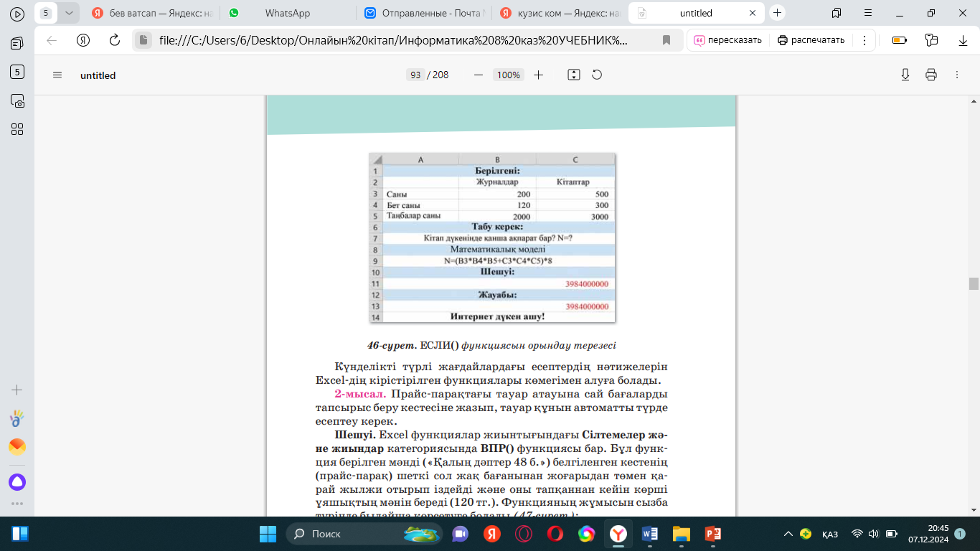Click the «распечатать» button
Screen dimensions: 980x551
(x=811, y=40)
